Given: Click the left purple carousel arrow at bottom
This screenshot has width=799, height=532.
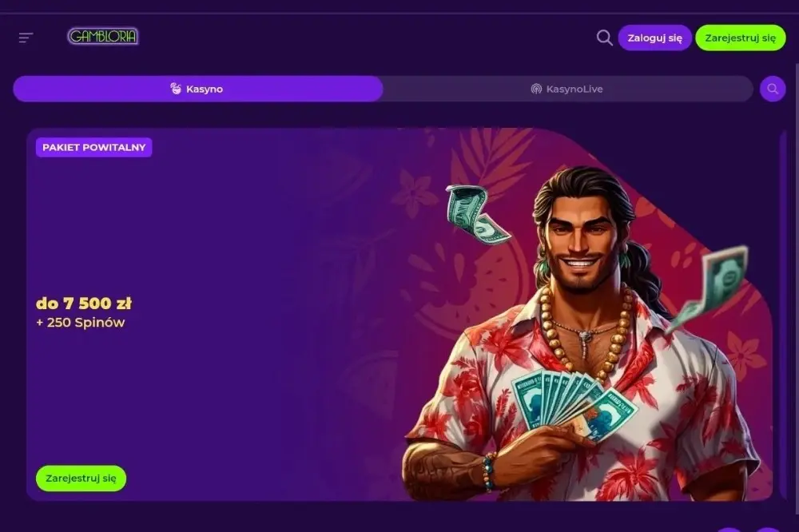Looking at the screenshot, I should click(x=729, y=530).
